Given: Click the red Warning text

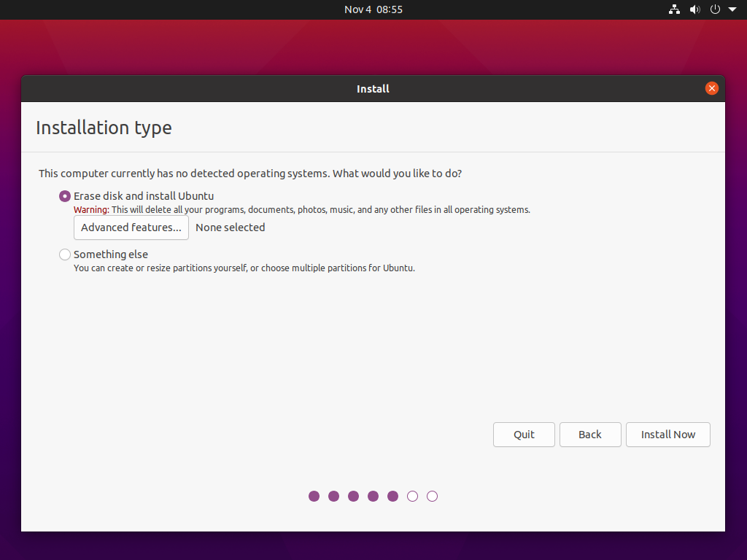Looking at the screenshot, I should [91, 210].
